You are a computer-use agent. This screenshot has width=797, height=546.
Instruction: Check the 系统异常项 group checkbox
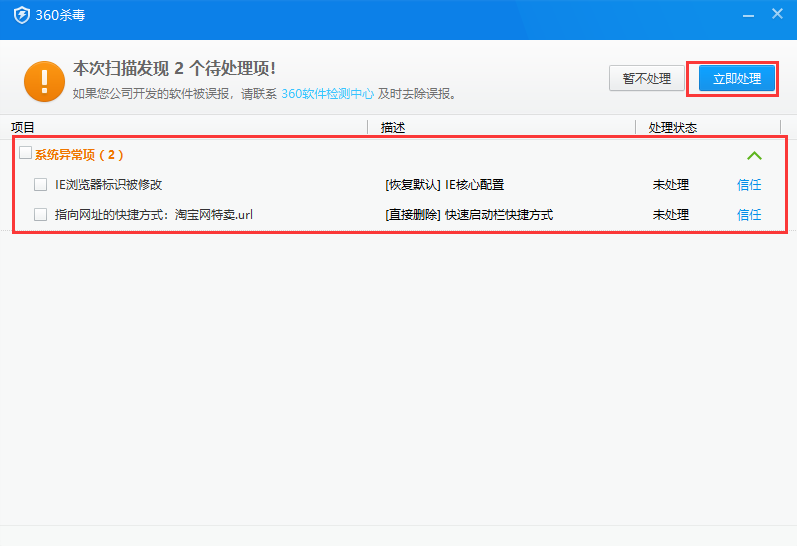point(25,153)
